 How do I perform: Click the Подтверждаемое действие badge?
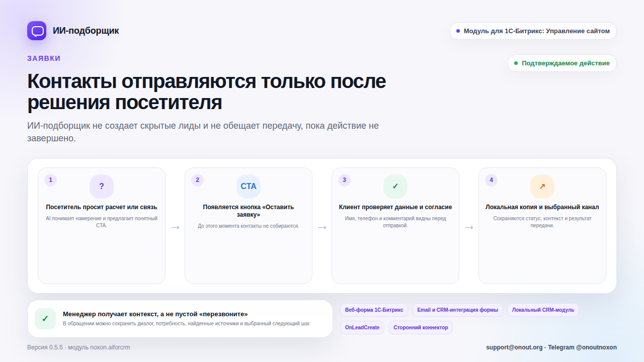pos(562,63)
